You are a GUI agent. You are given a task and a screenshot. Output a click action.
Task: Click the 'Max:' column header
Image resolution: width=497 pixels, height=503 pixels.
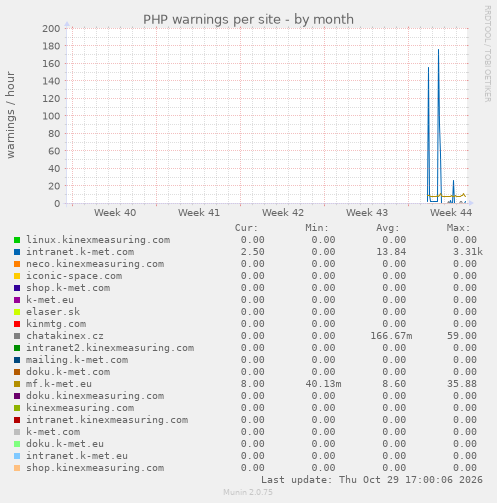(x=458, y=228)
